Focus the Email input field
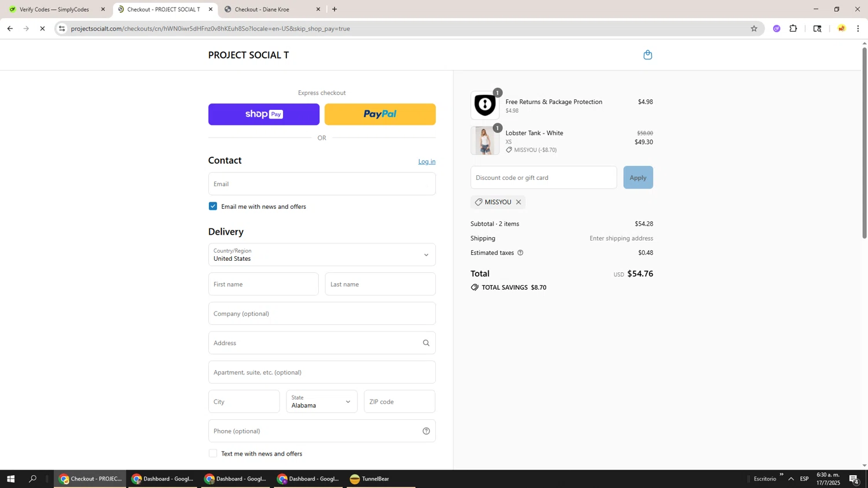This screenshot has width=868, height=488. point(322,184)
